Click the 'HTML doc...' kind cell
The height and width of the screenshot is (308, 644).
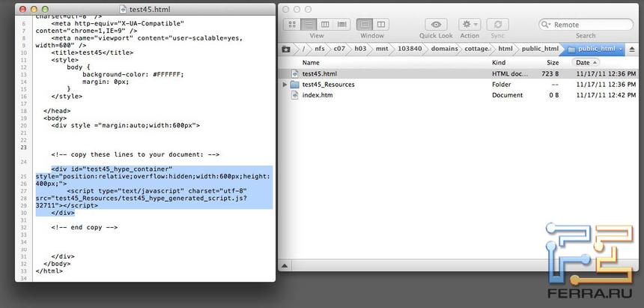[510, 73]
